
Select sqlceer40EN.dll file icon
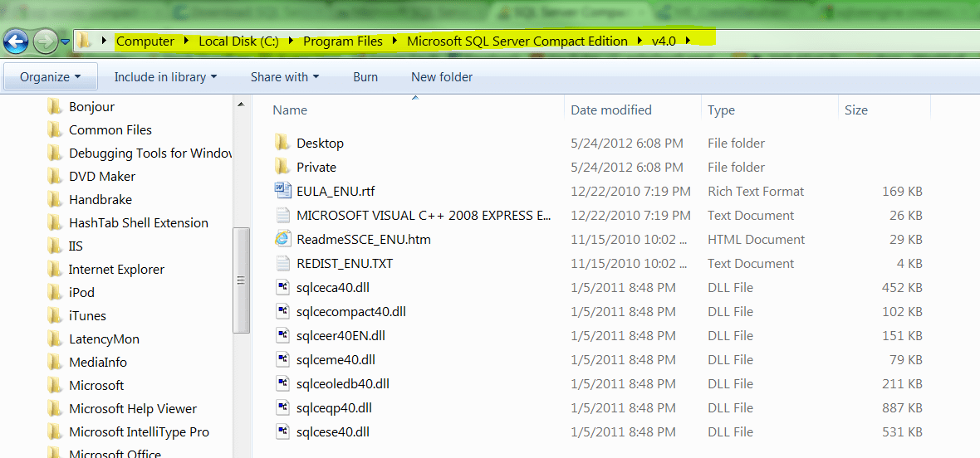click(x=283, y=335)
